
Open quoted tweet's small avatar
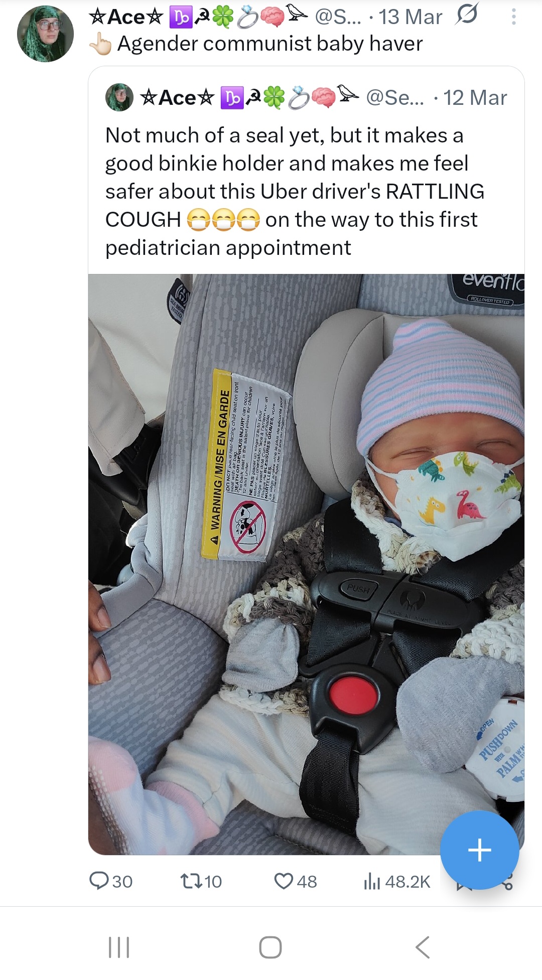119,97
